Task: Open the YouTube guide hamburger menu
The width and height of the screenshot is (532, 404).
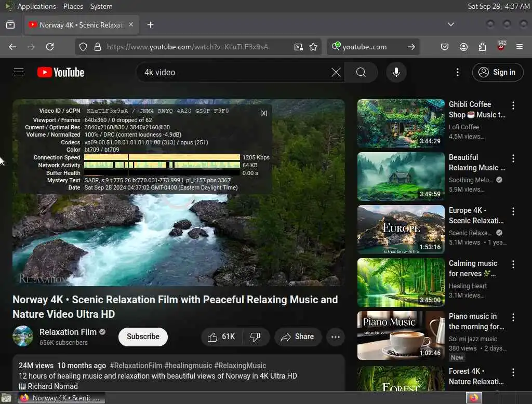Action: click(19, 72)
